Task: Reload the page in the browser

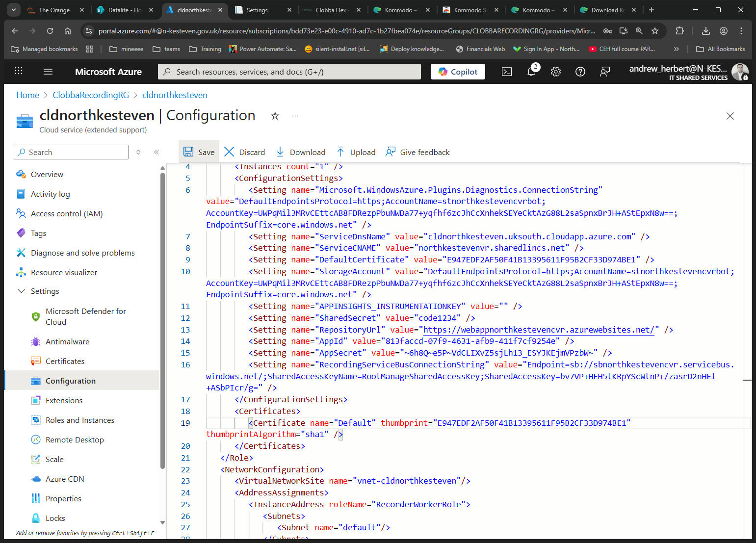Action: point(50,31)
